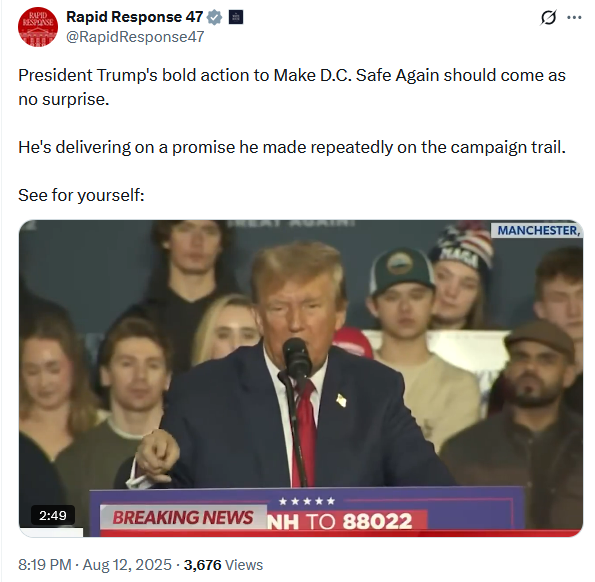Click the video progress bar under the duration
595x582 pixels.
(x=51, y=532)
